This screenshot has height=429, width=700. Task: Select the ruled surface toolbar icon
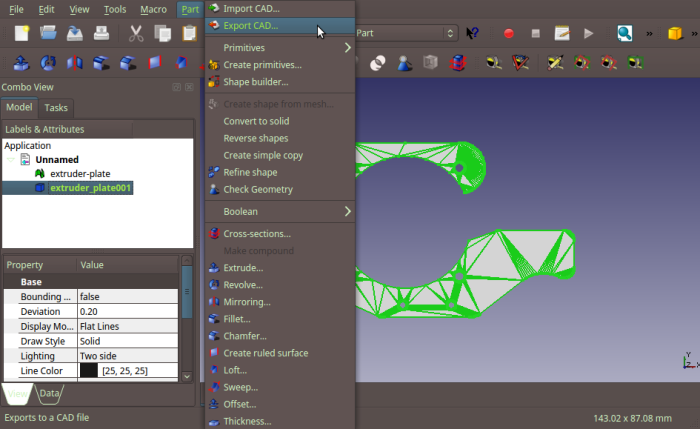tap(154, 62)
